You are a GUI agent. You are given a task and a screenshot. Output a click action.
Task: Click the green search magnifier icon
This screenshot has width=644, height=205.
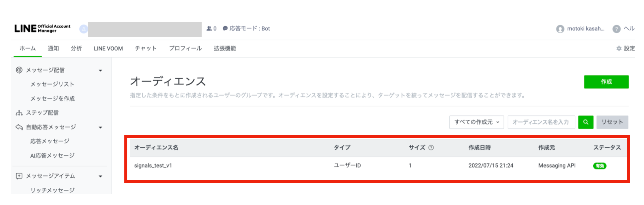click(586, 122)
